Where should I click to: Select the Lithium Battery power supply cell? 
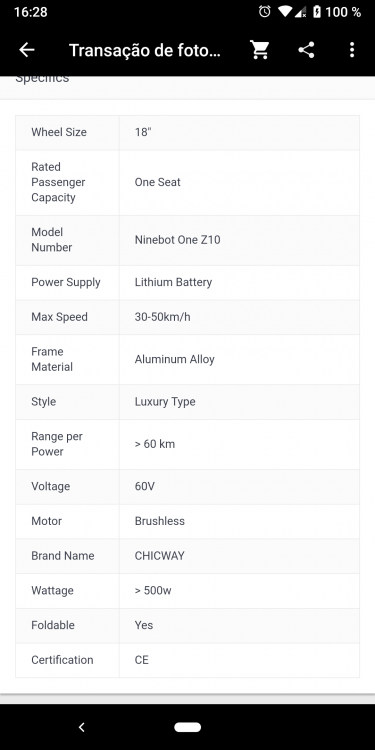[x=239, y=282]
